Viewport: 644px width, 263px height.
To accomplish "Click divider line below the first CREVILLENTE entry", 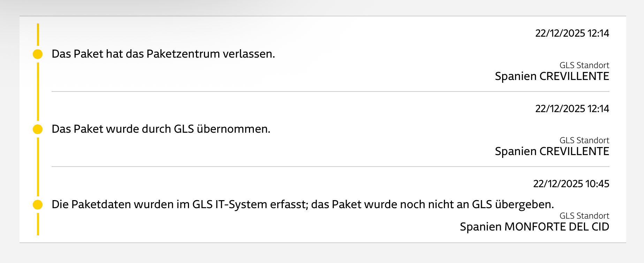I will point(330,92).
